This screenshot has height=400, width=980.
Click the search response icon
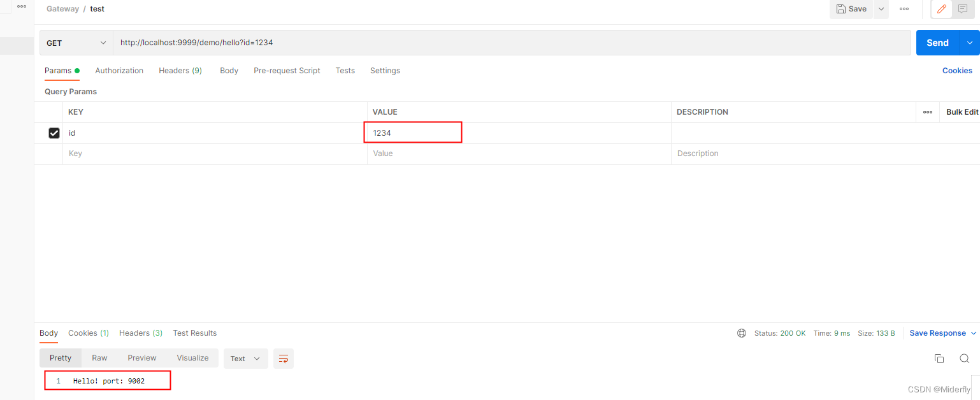tap(964, 359)
